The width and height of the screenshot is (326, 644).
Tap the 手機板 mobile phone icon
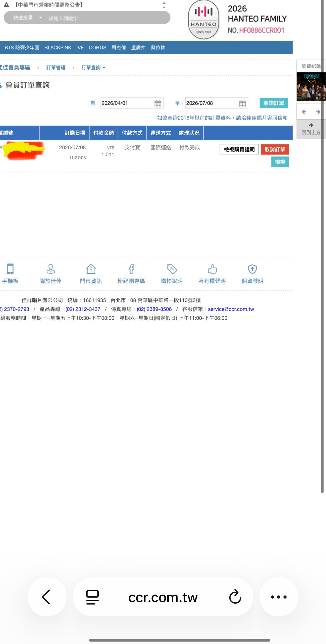point(10,269)
